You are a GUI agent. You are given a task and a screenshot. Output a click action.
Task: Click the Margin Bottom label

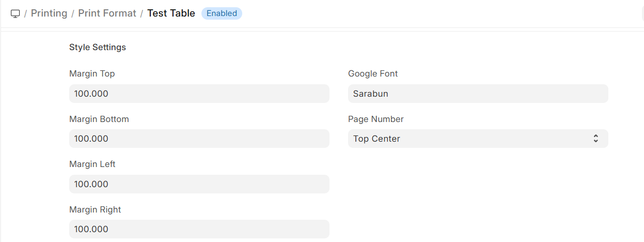click(99, 119)
